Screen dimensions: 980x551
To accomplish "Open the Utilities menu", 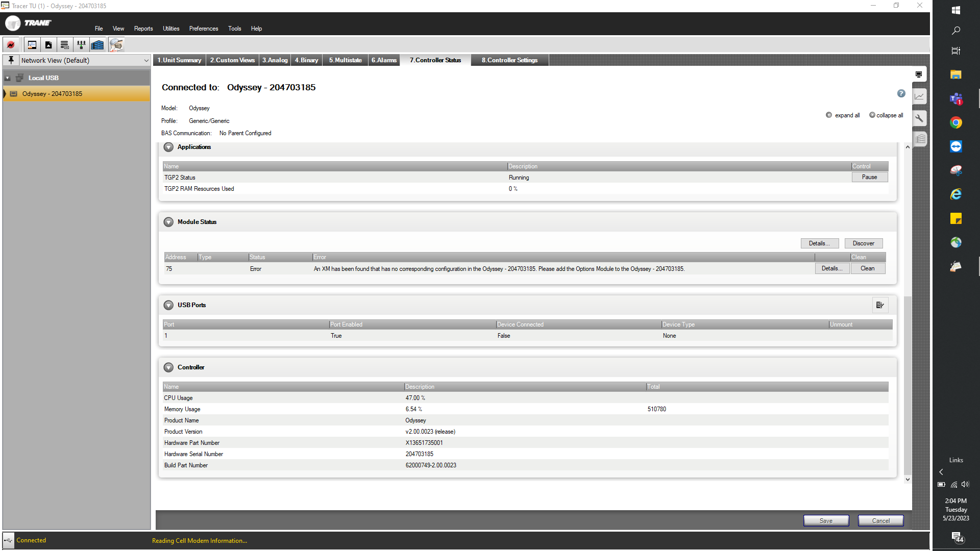I will click(x=170, y=29).
